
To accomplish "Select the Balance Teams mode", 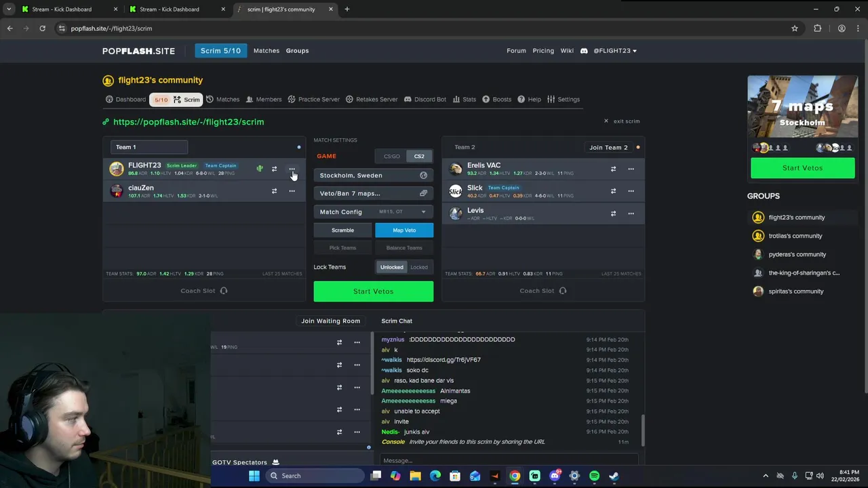I will pos(404,248).
